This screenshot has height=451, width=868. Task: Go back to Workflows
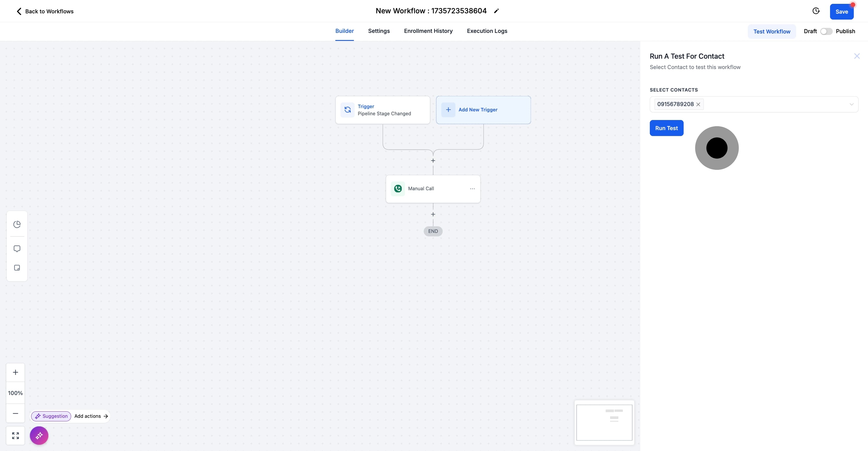click(x=45, y=12)
